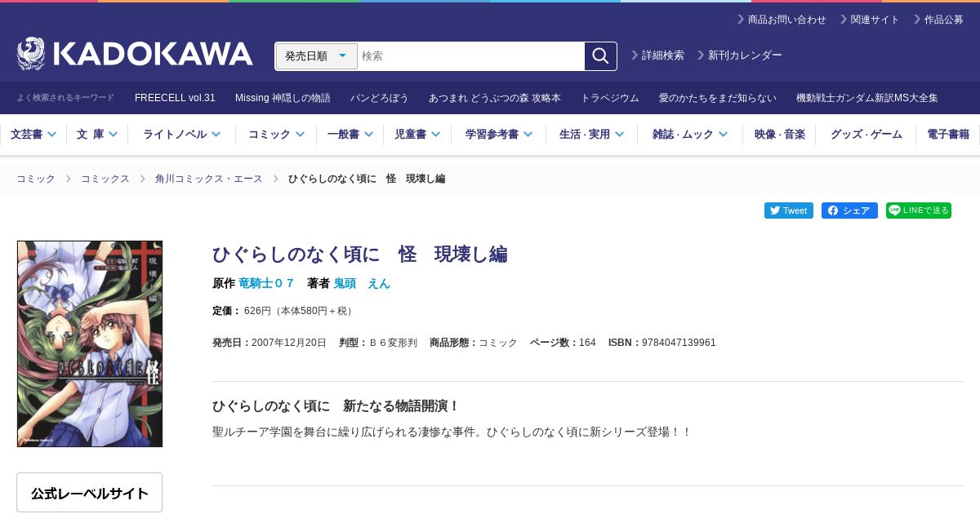Expand the 学習参考書 menu
Image resolution: width=980 pixels, height=514 pixels.
(498, 135)
